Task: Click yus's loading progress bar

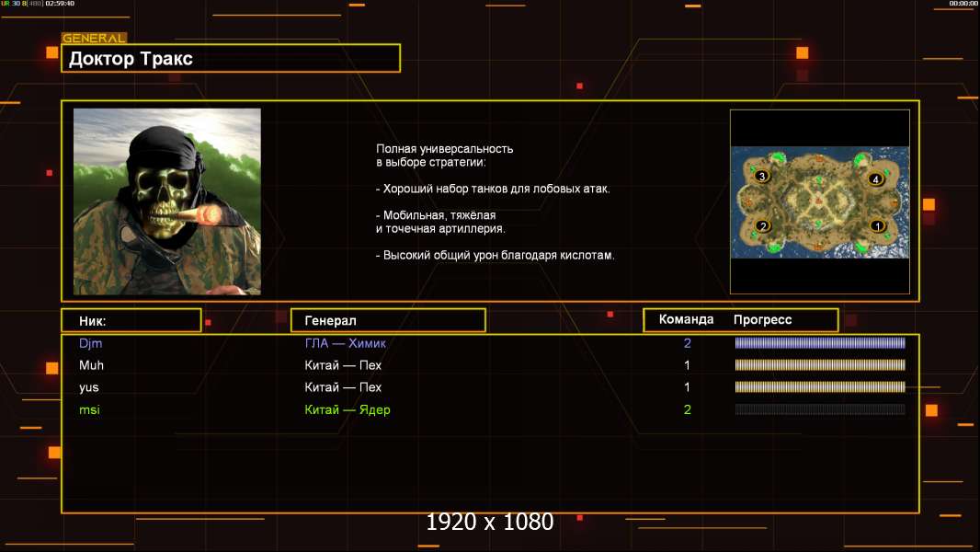Action: pyautogui.click(x=820, y=387)
